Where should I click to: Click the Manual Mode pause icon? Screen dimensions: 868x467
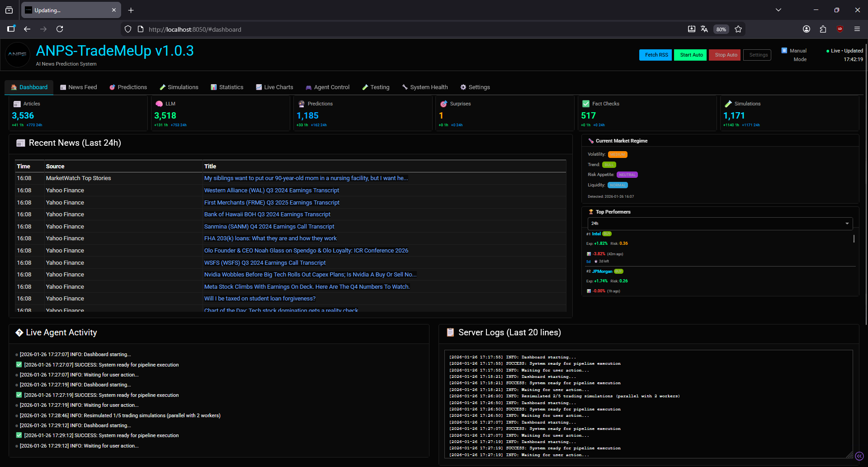click(784, 51)
